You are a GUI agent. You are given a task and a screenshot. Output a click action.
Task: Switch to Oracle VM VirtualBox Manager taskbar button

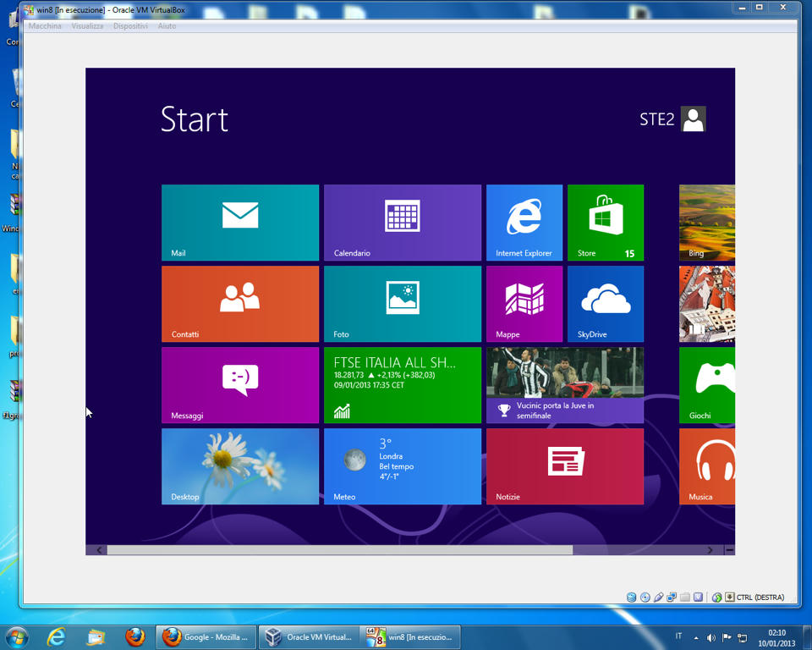[308, 637]
